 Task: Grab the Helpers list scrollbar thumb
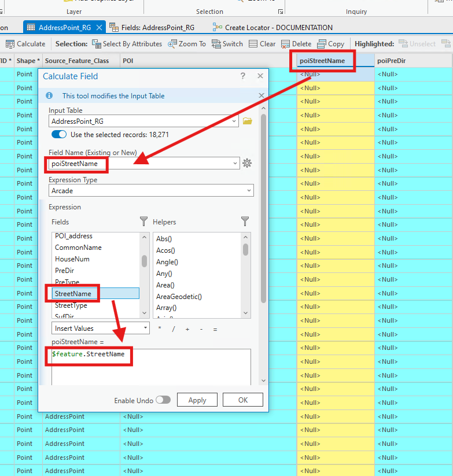click(245, 249)
